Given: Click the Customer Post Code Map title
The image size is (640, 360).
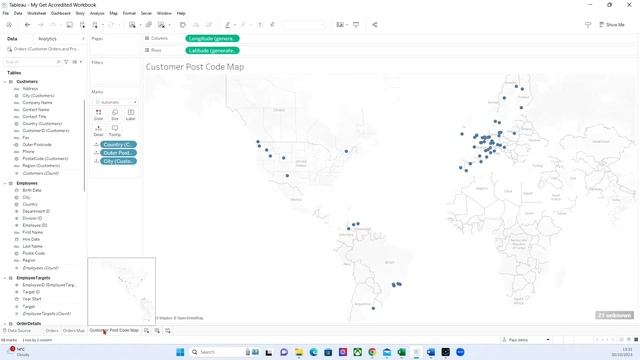Looking at the screenshot, I should click(195, 67).
